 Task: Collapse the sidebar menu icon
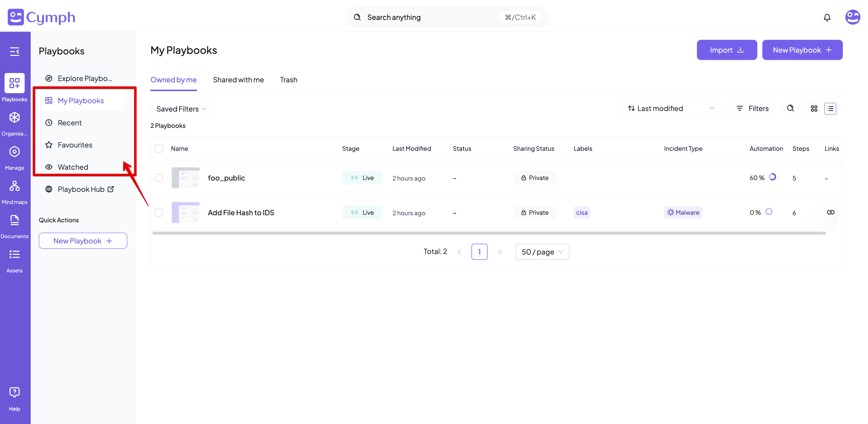tap(15, 52)
